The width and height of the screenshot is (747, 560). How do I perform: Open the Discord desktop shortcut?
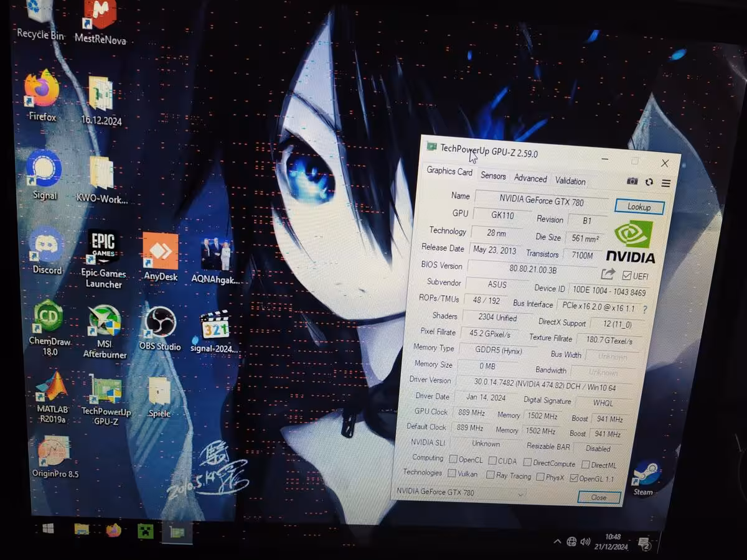47,246
